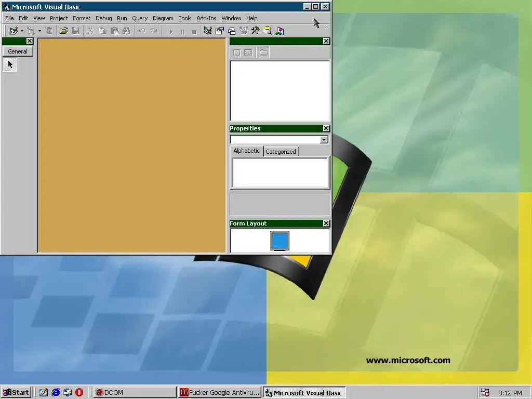
Task: Click the Add Standard EXE Project icon
Action: coord(14,31)
